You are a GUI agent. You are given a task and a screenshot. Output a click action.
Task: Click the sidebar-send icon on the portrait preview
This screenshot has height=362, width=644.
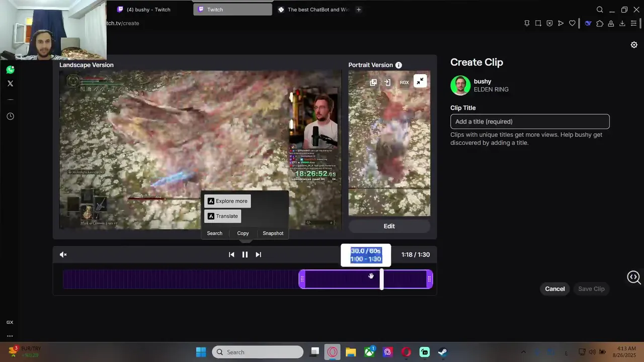[387, 82]
